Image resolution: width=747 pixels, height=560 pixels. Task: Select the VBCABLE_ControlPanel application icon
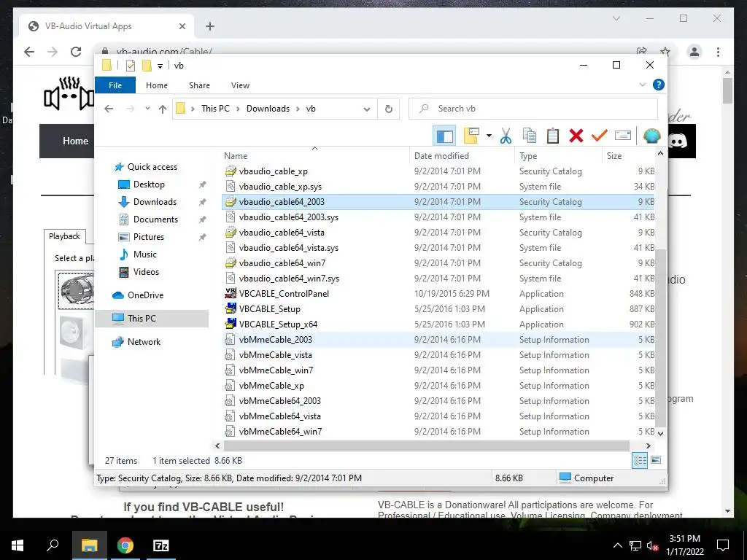pyautogui.click(x=231, y=294)
